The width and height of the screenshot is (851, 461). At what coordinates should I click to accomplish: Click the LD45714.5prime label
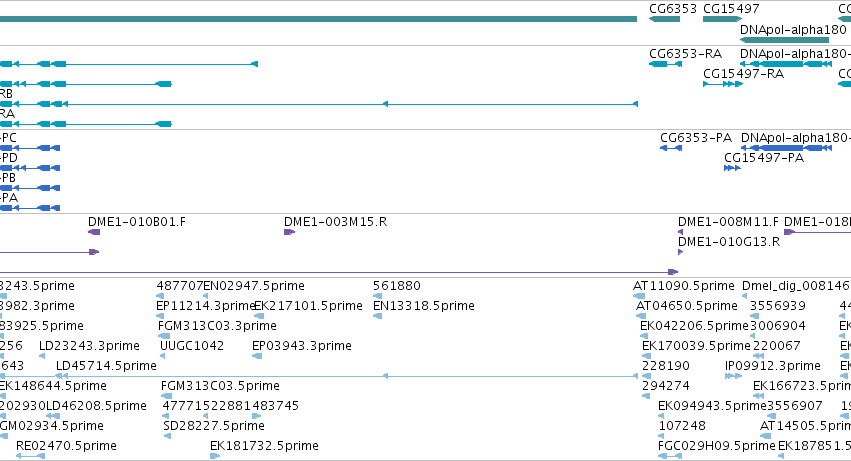pyautogui.click(x=106, y=366)
